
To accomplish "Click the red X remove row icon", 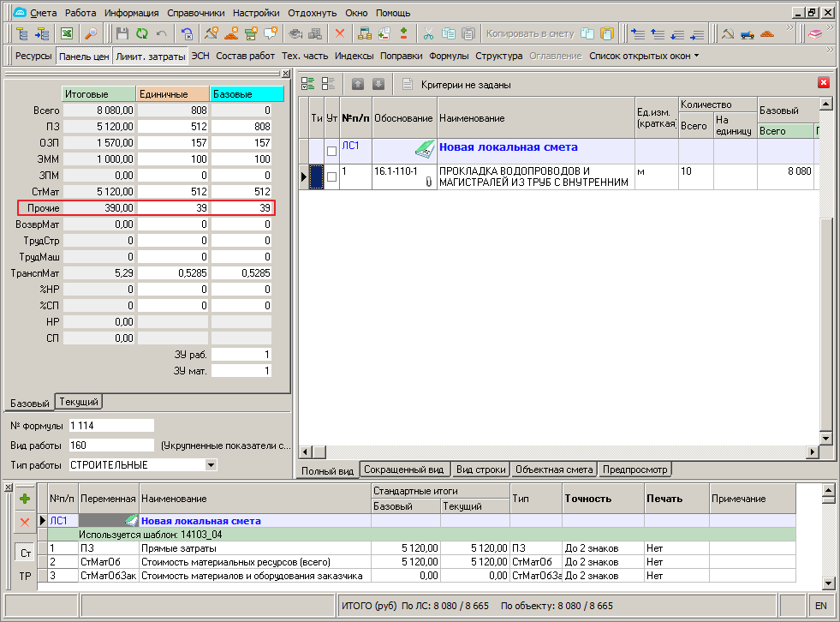I will pyautogui.click(x=25, y=522).
